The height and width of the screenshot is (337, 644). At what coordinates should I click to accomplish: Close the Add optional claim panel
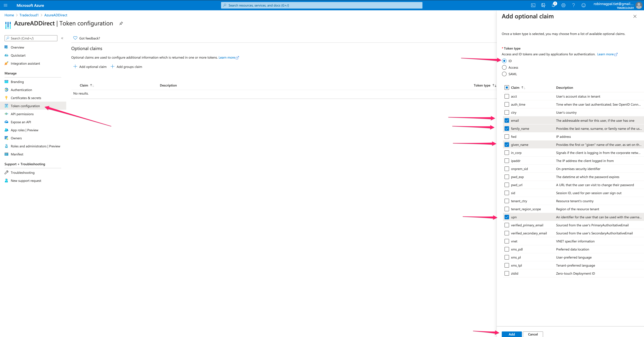pyautogui.click(x=635, y=16)
